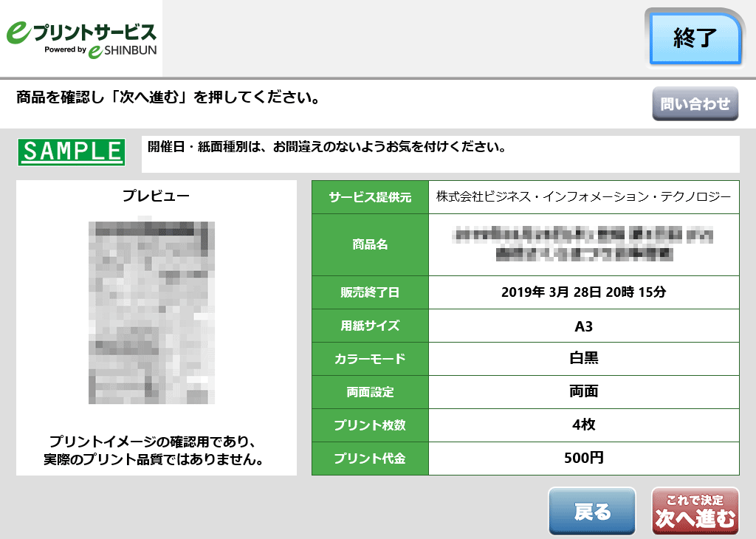Click the 両面設定 header cell
756x539 pixels.
pos(371,393)
